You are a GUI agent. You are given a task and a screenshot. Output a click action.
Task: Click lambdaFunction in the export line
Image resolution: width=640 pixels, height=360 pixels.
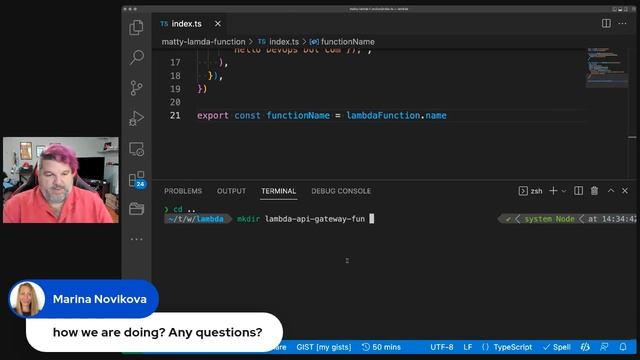[x=383, y=116]
